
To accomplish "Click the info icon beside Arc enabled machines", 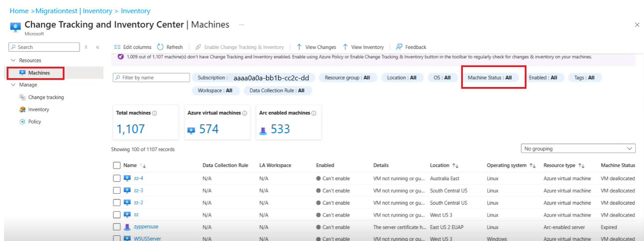I will (x=314, y=113).
